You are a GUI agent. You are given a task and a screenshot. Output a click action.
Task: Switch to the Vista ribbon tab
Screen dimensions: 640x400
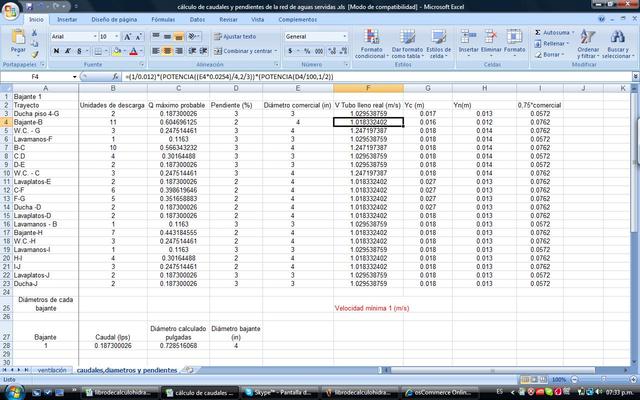coord(258,20)
